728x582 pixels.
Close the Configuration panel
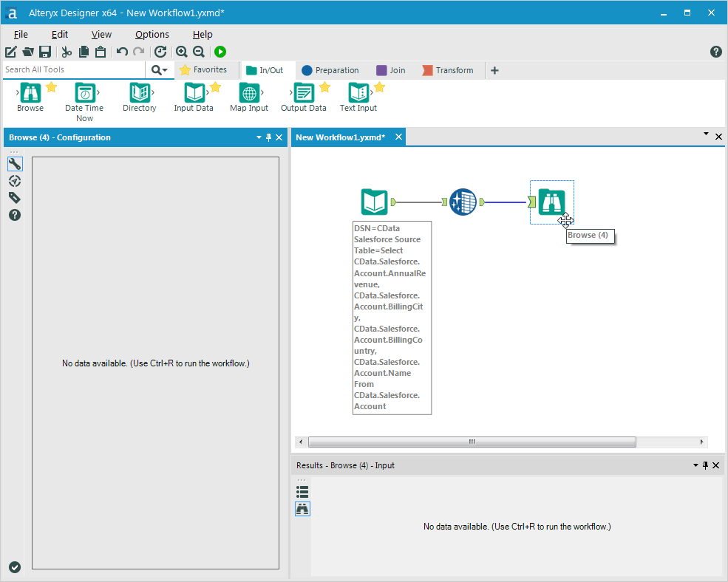pos(279,137)
